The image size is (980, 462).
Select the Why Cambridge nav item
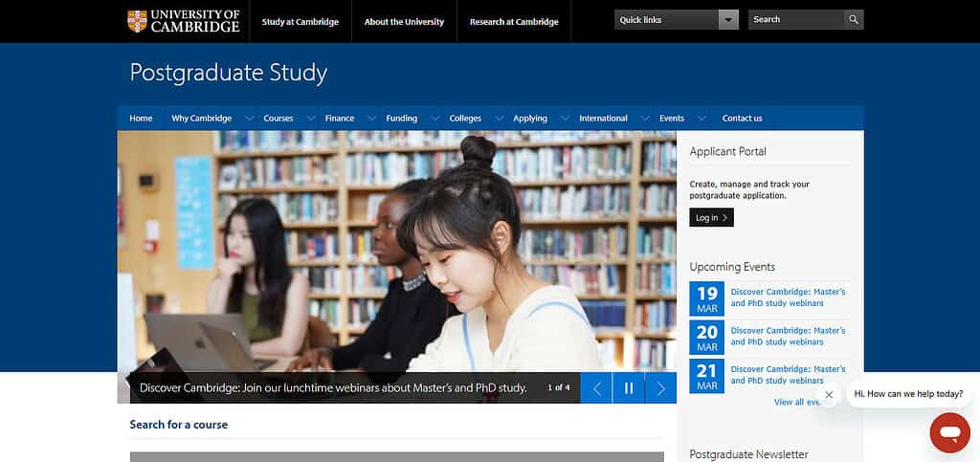201,118
